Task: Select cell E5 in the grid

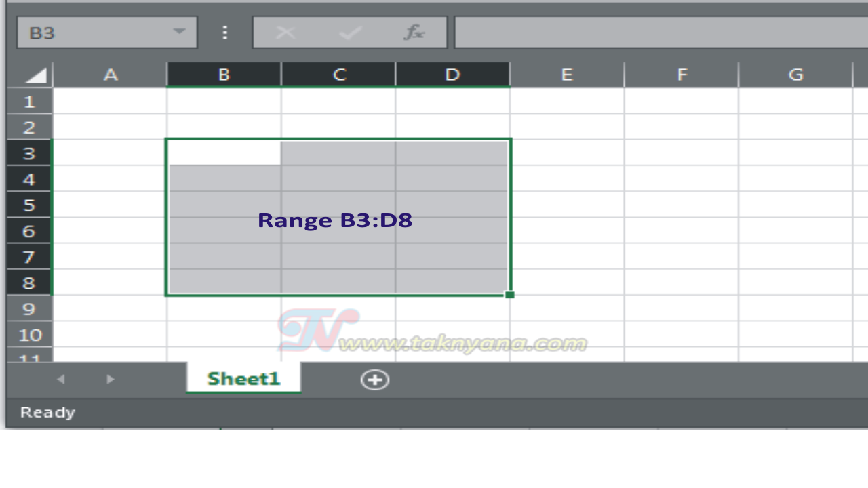Action: (567, 205)
